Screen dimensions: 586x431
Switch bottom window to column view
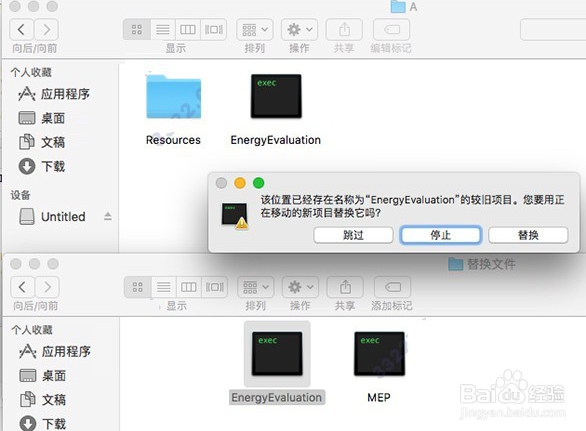click(x=188, y=287)
